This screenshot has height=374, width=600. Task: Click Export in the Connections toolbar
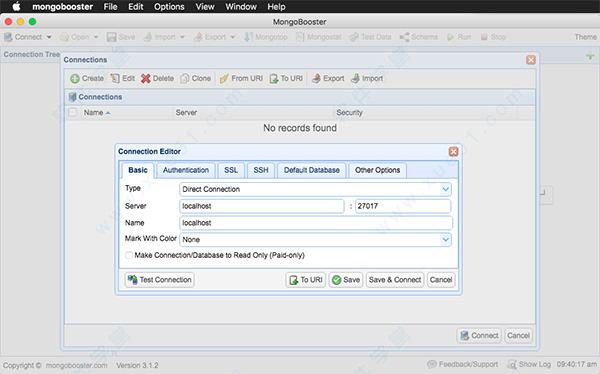(328, 78)
